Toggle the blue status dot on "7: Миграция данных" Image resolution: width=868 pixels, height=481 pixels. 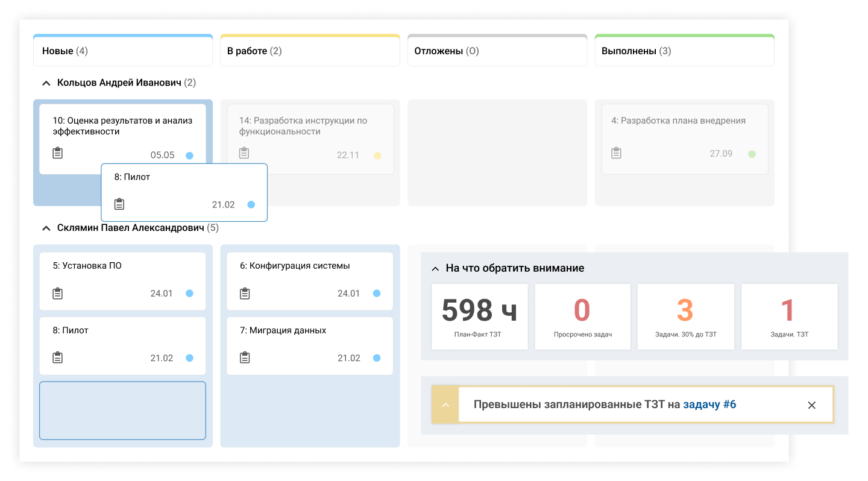pos(377,357)
